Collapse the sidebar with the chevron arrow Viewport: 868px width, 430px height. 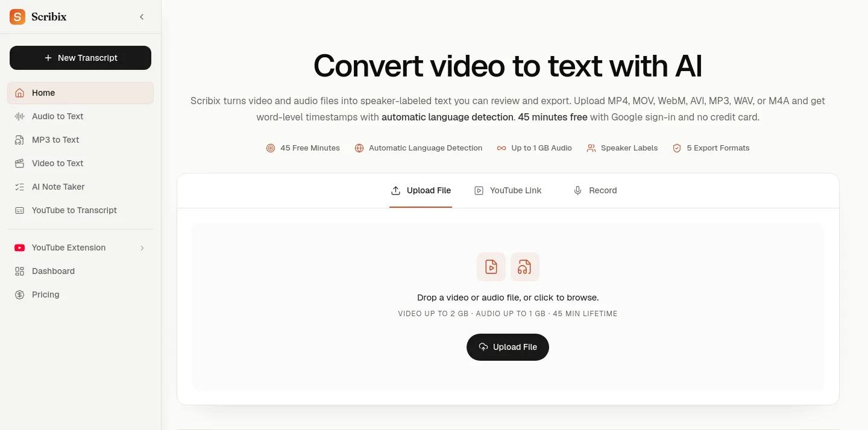coord(142,17)
